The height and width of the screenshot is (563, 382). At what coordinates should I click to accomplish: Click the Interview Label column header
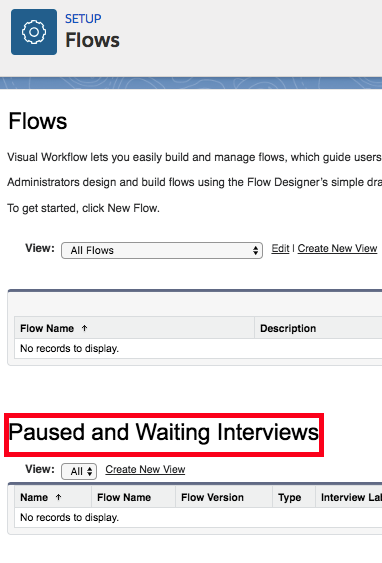tap(351, 497)
